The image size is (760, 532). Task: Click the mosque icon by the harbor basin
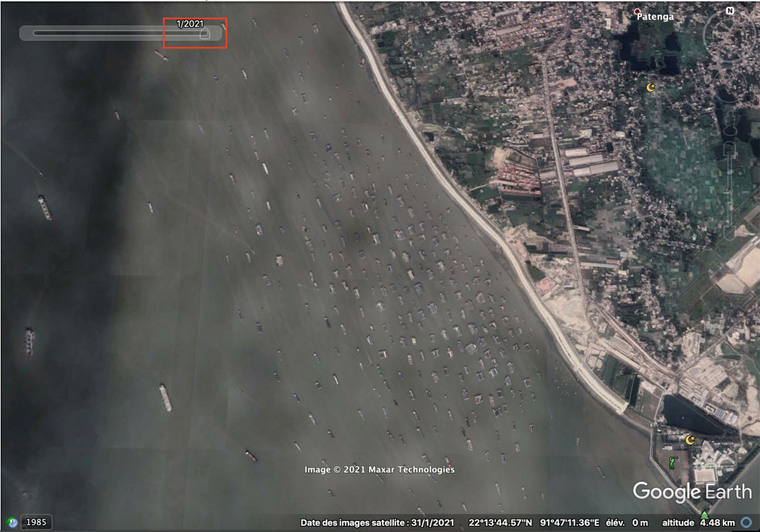(690, 439)
